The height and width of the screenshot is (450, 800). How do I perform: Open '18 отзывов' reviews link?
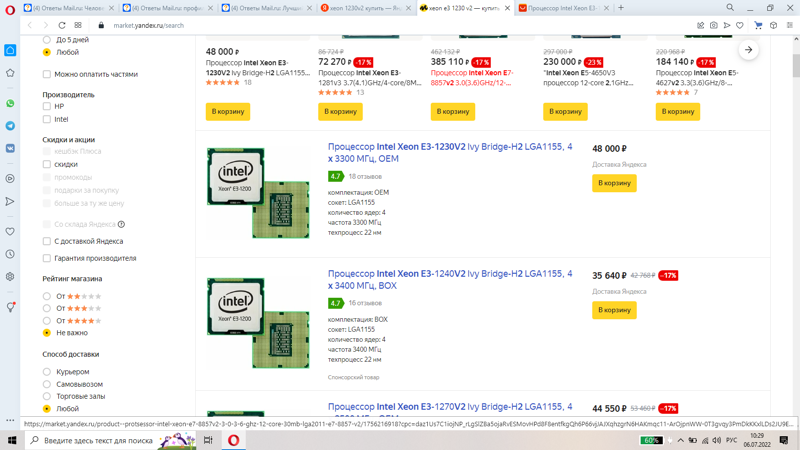[x=365, y=176]
